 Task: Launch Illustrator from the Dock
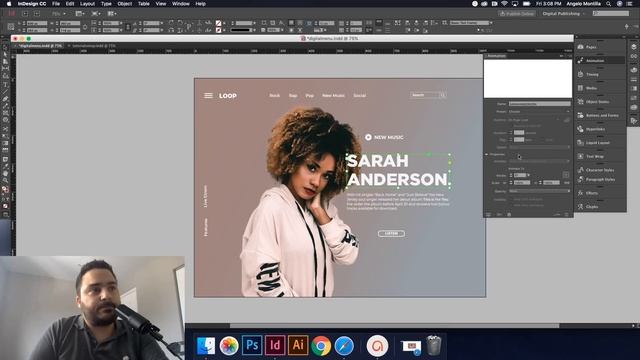(298, 345)
